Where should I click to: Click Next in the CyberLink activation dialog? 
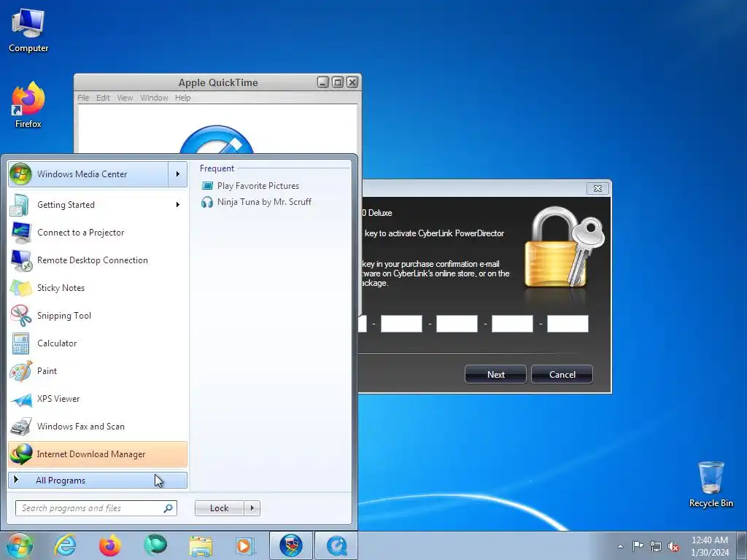click(x=495, y=374)
